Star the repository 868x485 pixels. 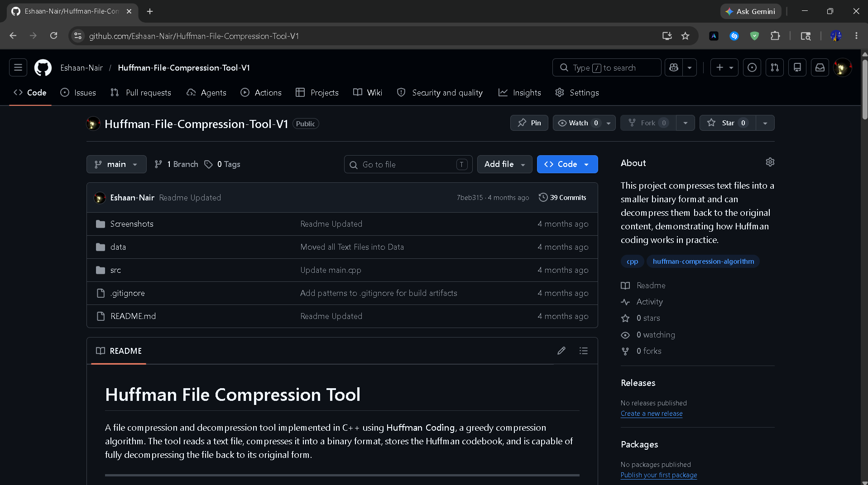point(728,123)
